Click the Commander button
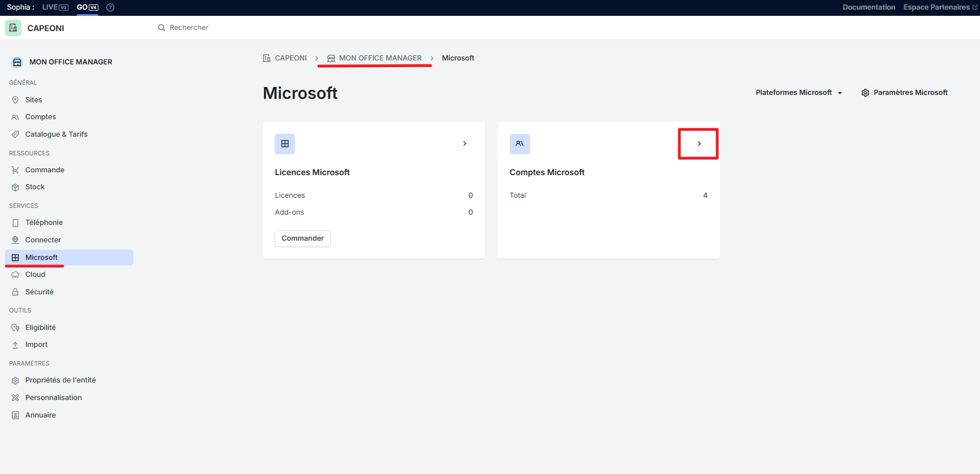The width and height of the screenshot is (980, 474). coord(302,238)
